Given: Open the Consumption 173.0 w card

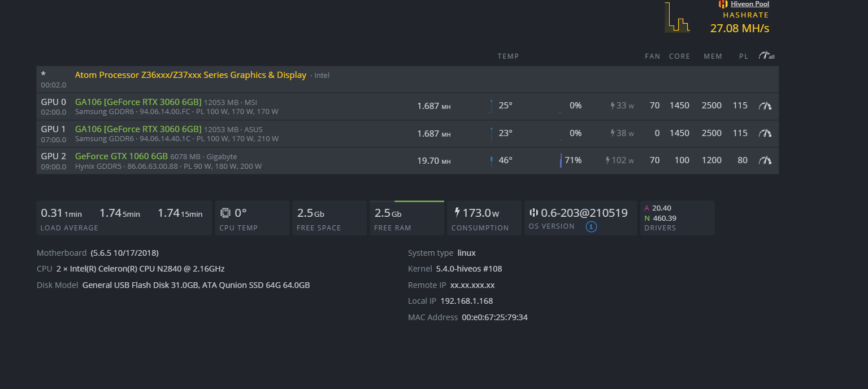Looking at the screenshot, I should [484, 218].
